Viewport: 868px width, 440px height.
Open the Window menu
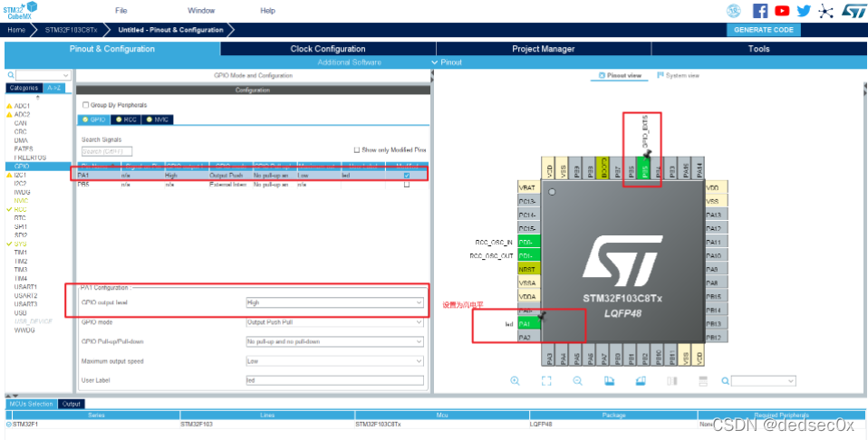(201, 11)
